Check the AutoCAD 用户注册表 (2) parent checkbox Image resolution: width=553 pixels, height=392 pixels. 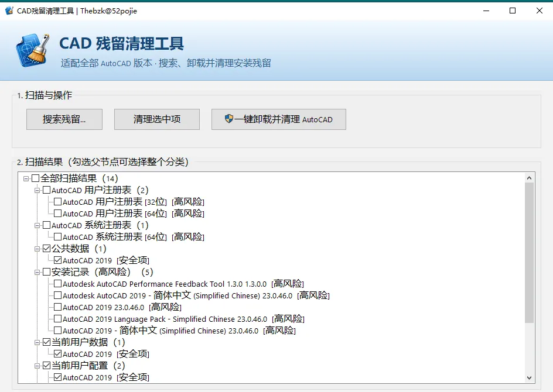tap(46, 190)
